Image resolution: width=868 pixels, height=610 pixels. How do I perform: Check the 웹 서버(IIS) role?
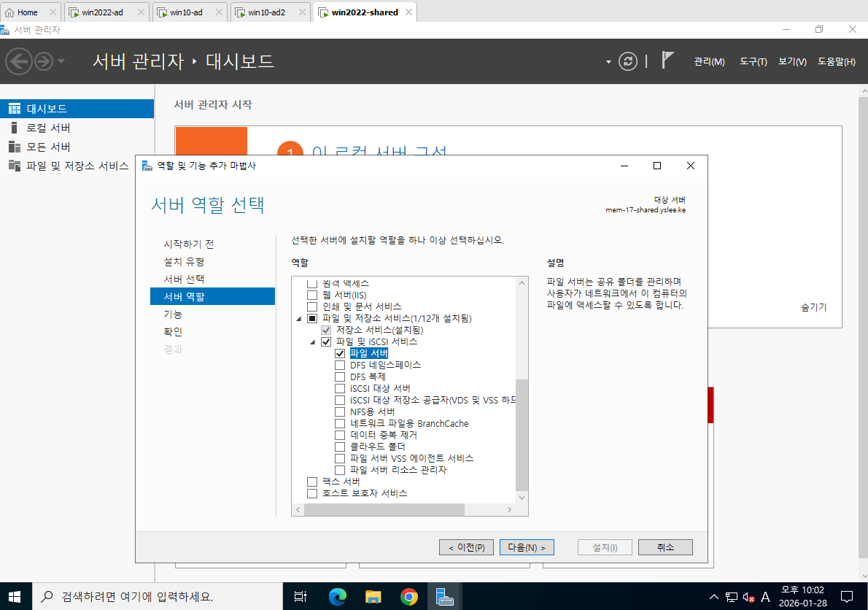click(312, 295)
